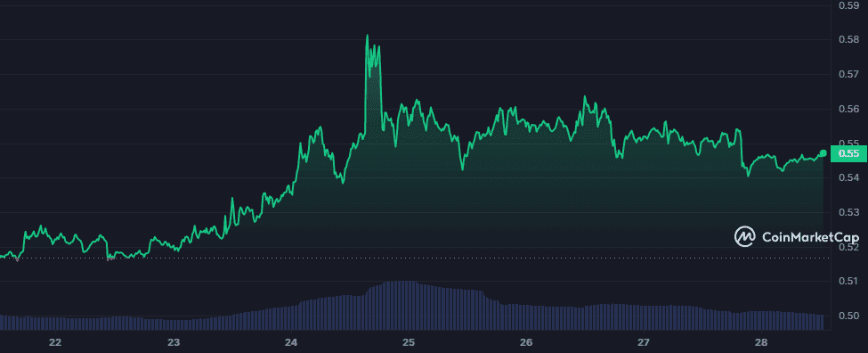Image resolution: width=868 pixels, height=353 pixels.
Task: Click the date label 24 on the time axis
Action: click(291, 341)
